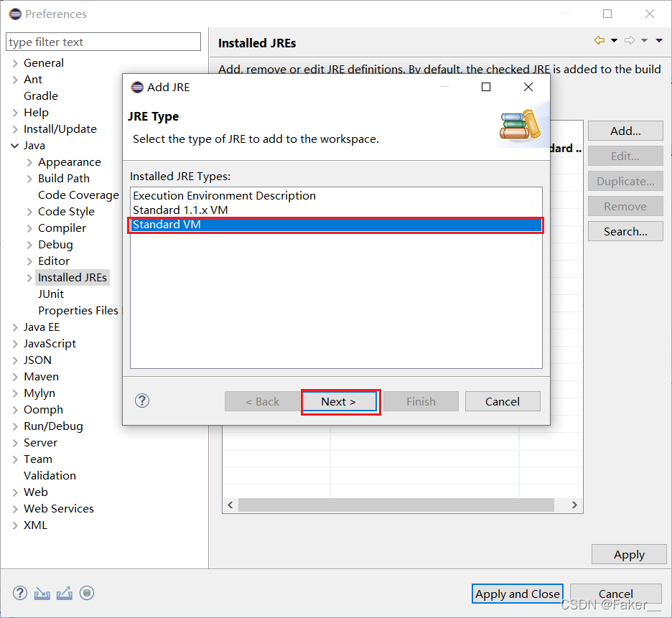Select Team in the preferences tree

38,459
